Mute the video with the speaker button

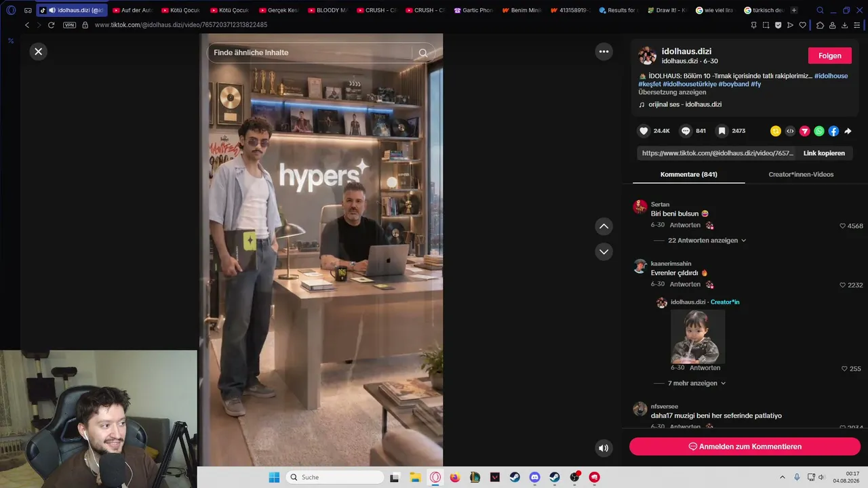click(x=604, y=448)
